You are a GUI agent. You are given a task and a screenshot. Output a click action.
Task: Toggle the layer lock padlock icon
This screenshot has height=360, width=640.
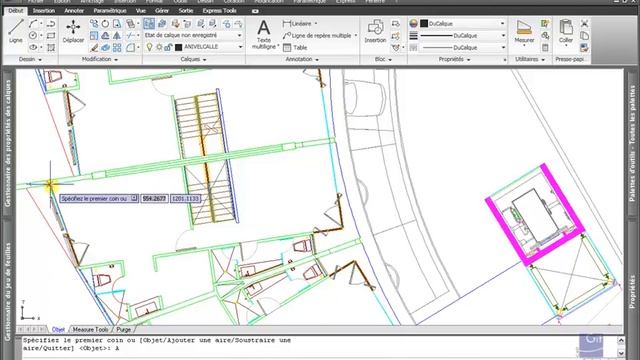click(168, 47)
